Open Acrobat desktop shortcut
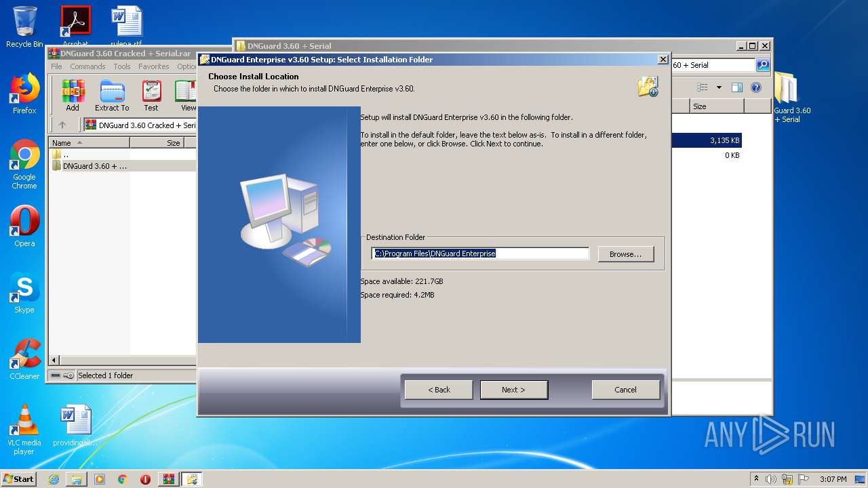 [x=75, y=26]
